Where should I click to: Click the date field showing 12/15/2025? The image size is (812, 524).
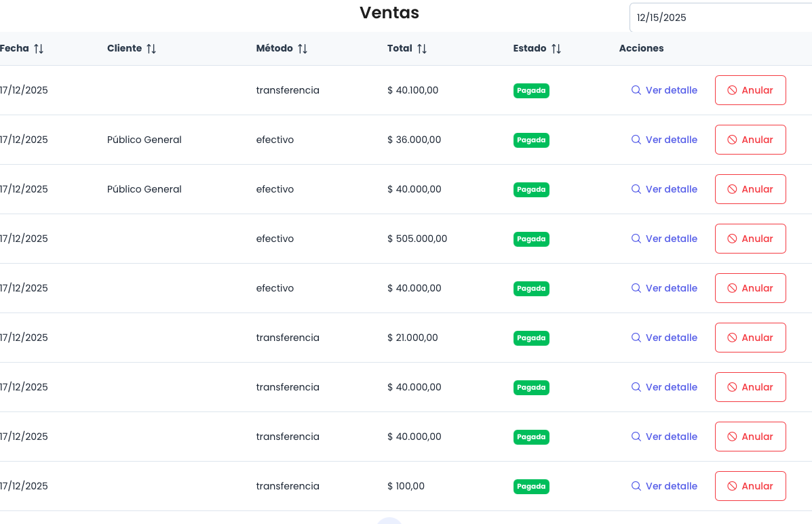coord(719,18)
